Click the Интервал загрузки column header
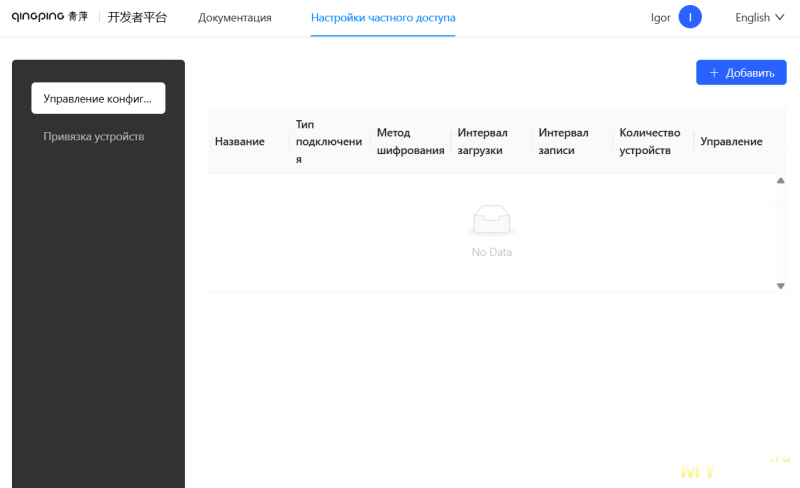The height and width of the screenshot is (488, 800). 483,142
